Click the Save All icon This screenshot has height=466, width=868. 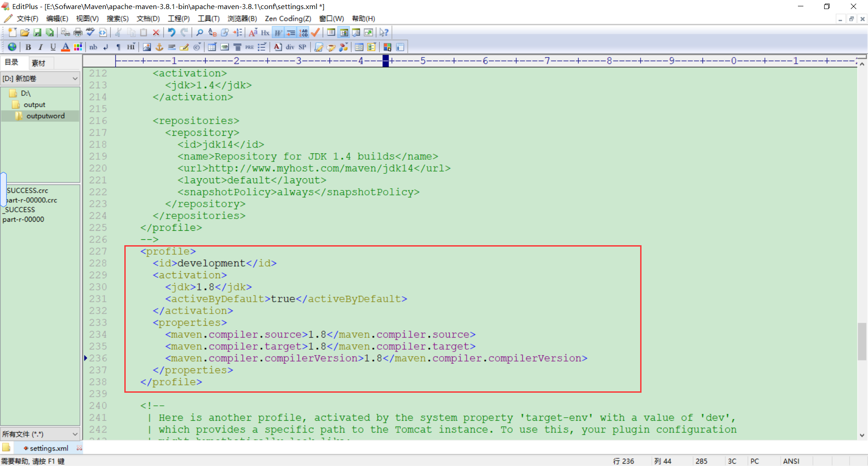(50, 33)
